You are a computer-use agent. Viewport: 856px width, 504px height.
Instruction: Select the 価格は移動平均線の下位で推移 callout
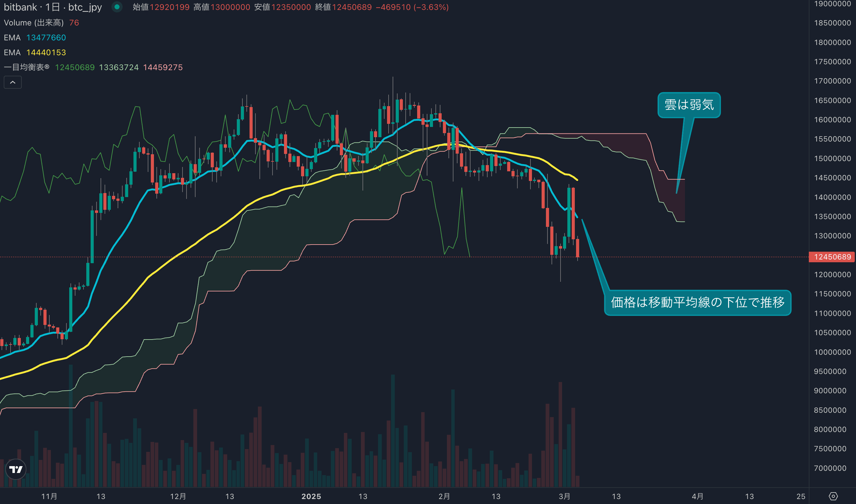(697, 302)
